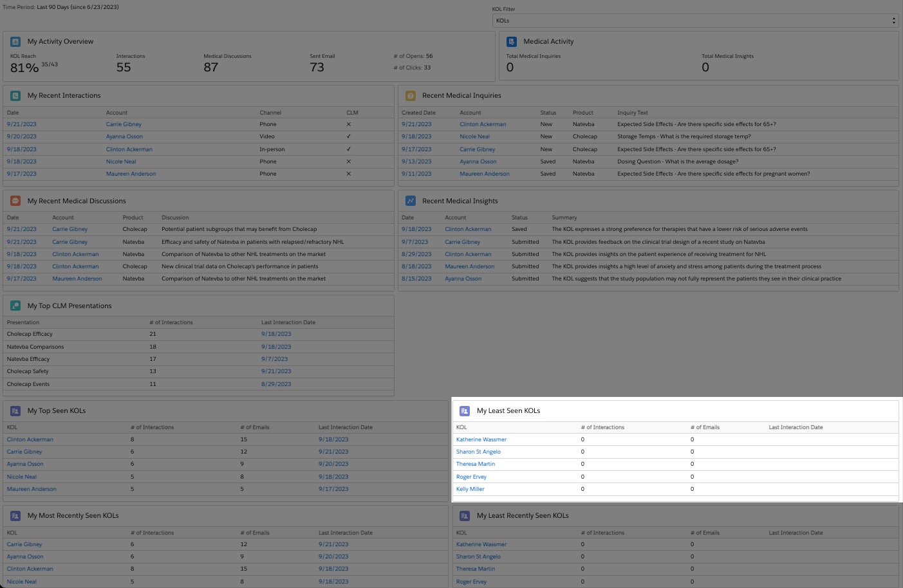Screen dimensions: 903x588
Task: Open Katherine Wassmer in My Least Seen KOLs
Action: point(481,439)
